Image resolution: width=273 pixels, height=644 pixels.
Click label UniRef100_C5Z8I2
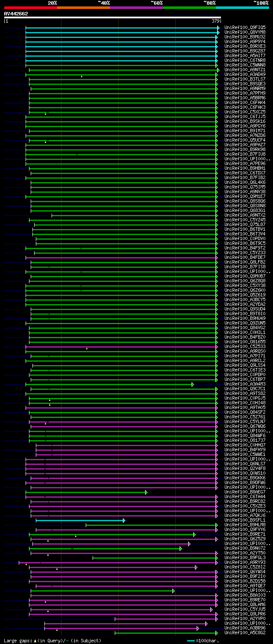(x=245, y=567)
